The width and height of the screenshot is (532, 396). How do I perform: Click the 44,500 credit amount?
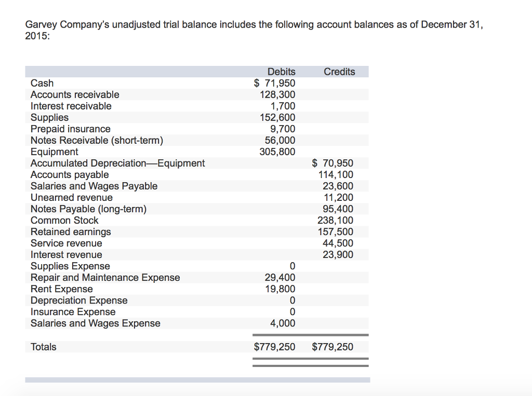click(x=338, y=243)
